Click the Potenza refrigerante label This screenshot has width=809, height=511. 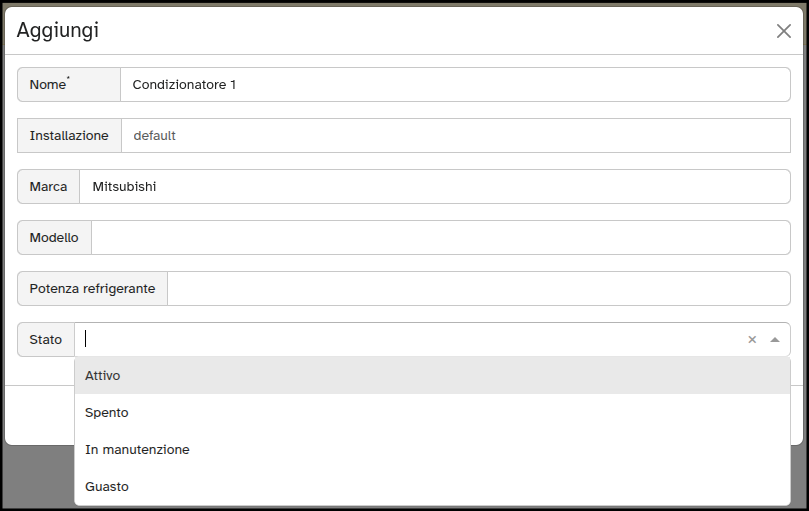(92, 289)
